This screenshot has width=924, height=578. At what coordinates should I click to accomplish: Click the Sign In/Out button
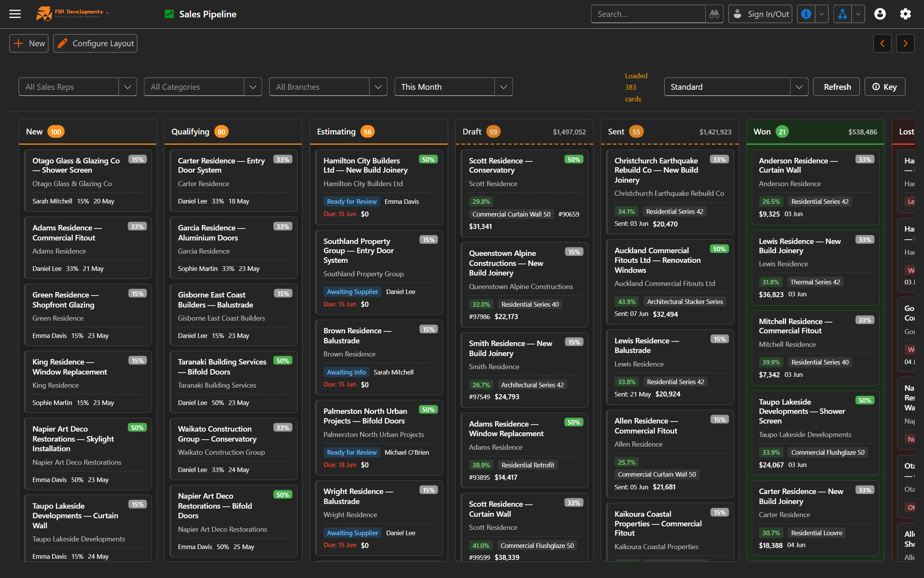coord(760,14)
